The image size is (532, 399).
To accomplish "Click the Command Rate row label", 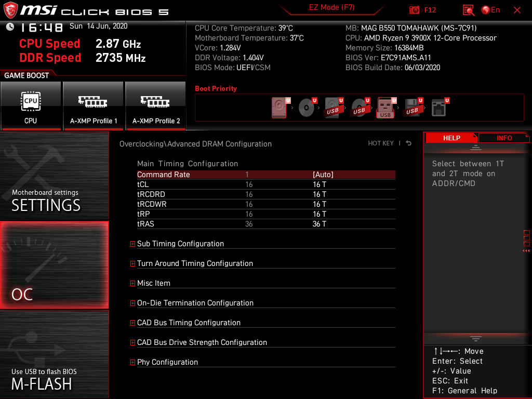I will (163, 175).
